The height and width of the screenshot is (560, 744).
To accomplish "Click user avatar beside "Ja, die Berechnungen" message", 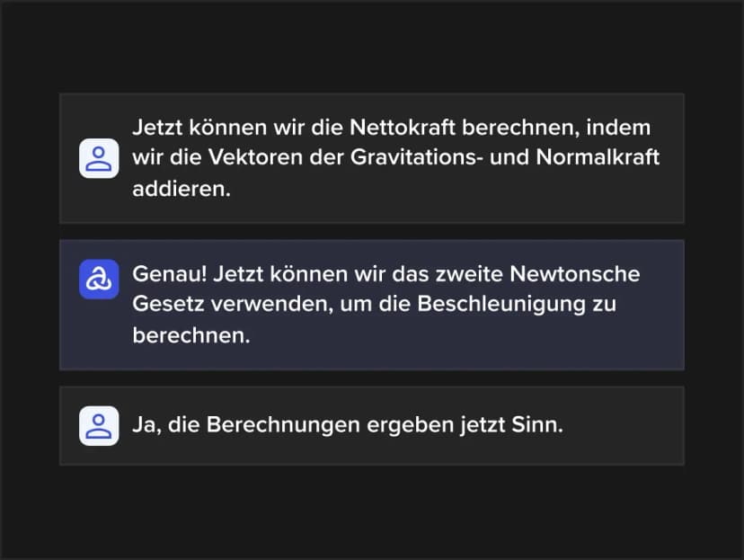I will point(99,426).
